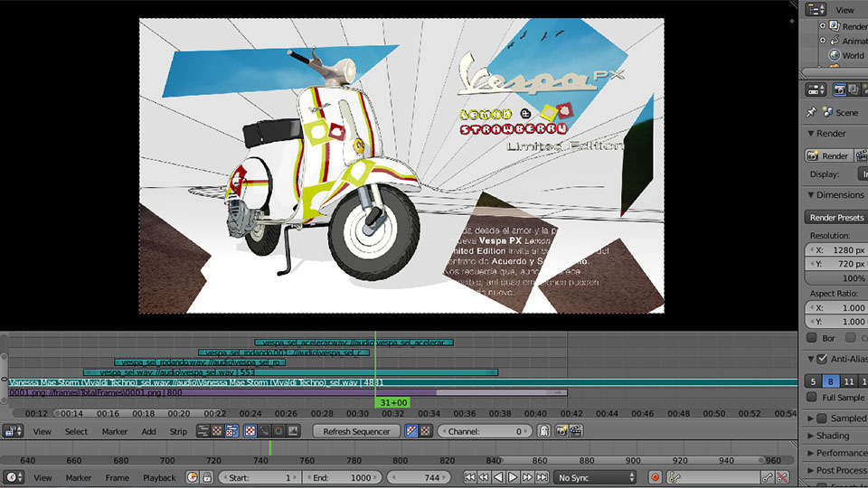Screen dimensions: 868x488
Task: Jump to the last frame
Action: click(542, 477)
